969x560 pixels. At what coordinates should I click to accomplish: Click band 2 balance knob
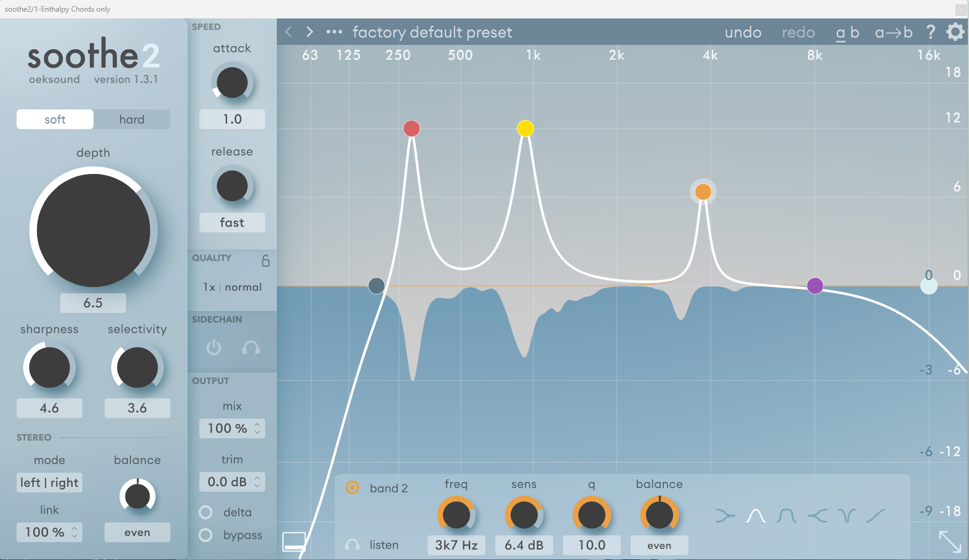pyautogui.click(x=660, y=515)
